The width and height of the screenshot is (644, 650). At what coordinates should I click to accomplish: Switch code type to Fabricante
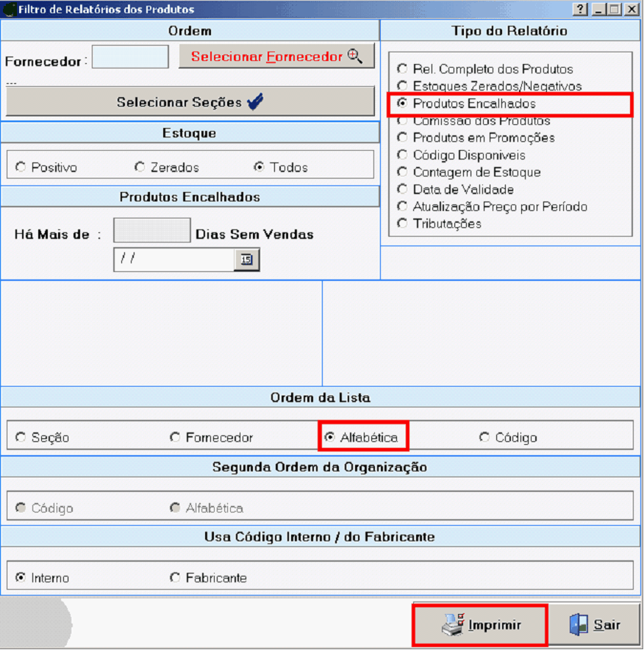pyautogui.click(x=175, y=578)
